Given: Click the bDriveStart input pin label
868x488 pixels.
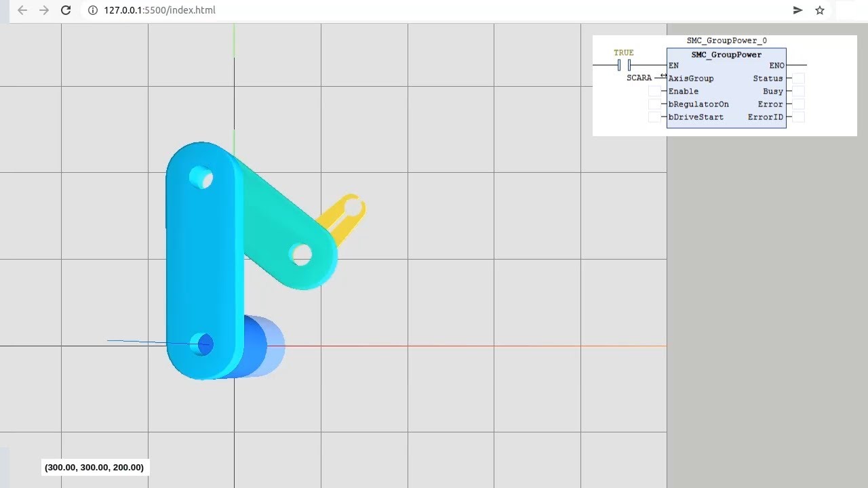Looking at the screenshot, I should [x=696, y=117].
